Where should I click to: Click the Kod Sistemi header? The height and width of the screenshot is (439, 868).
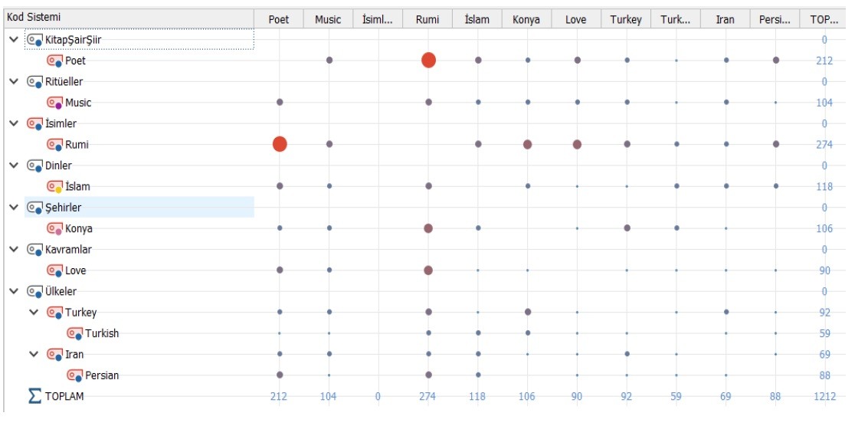point(34,17)
